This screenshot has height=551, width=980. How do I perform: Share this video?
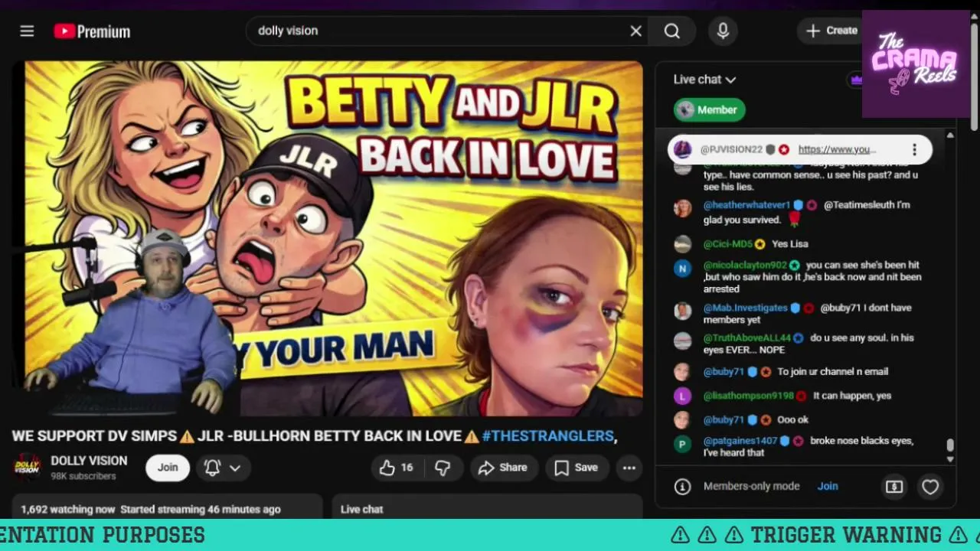pyautogui.click(x=503, y=468)
